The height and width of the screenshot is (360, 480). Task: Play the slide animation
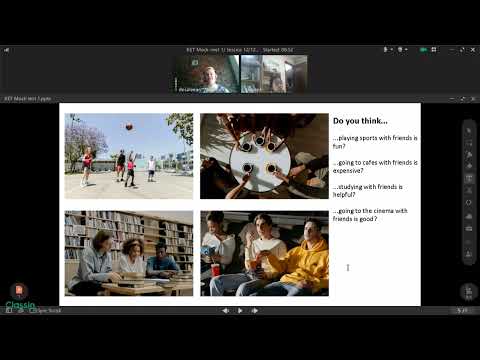point(240,311)
